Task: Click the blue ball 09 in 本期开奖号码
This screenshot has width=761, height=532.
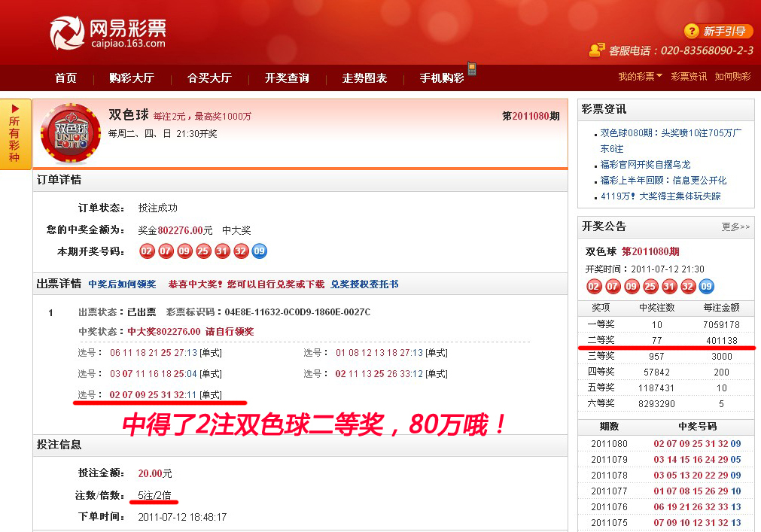Action: (x=260, y=251)
